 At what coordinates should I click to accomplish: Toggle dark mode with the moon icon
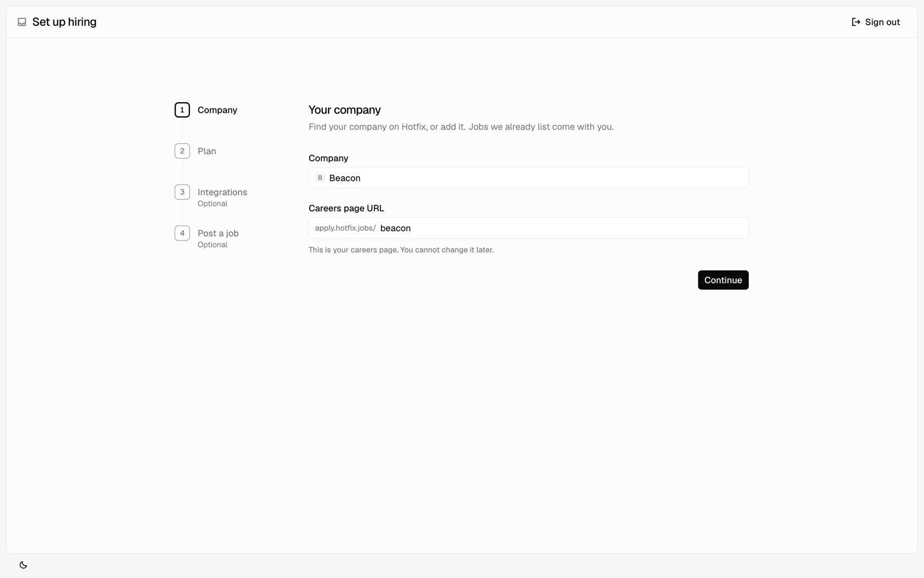coord(23,565)
